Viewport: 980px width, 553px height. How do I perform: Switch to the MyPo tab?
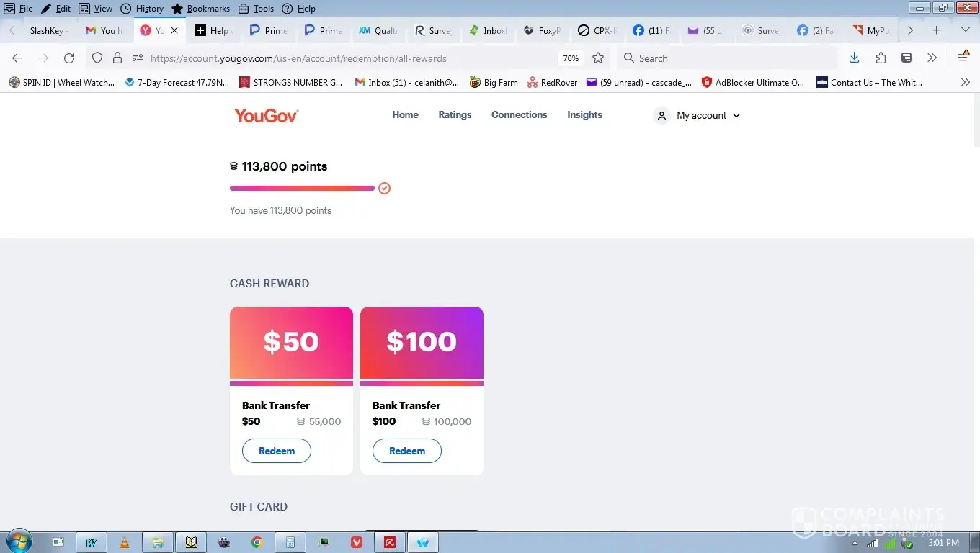872,30
